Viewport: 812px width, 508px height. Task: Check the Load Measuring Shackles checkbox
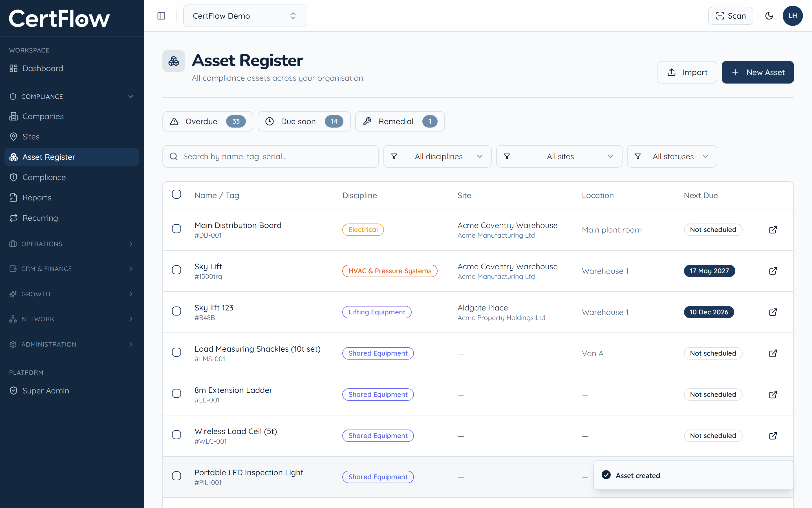(x=176, y=352)
